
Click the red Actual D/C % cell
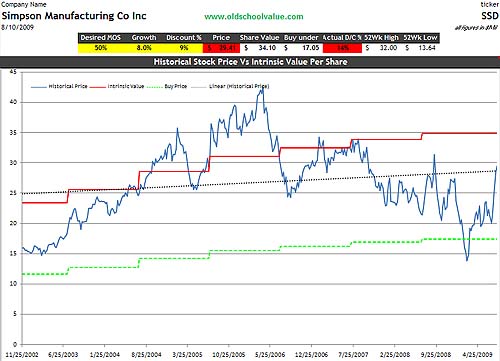click(342, 48)
